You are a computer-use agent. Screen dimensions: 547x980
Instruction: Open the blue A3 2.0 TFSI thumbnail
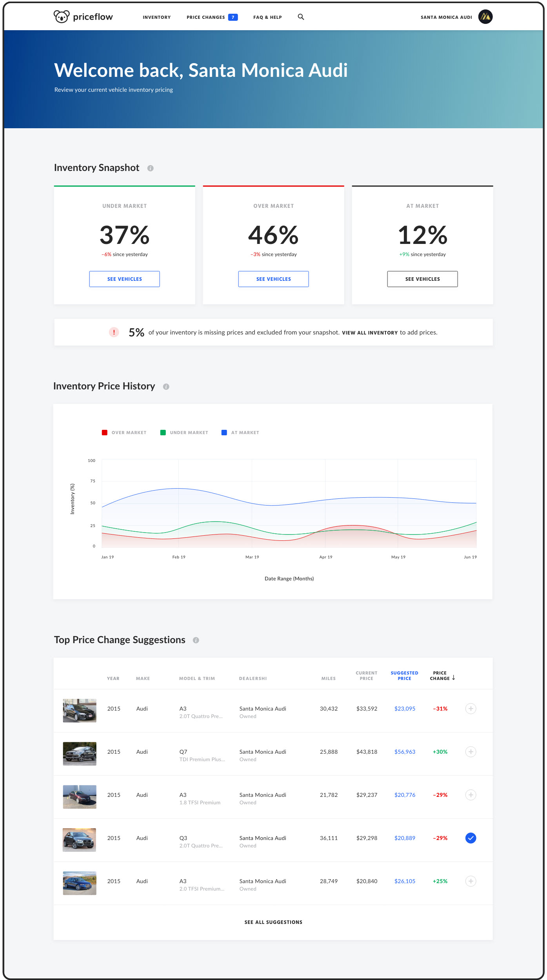[80, 883]
